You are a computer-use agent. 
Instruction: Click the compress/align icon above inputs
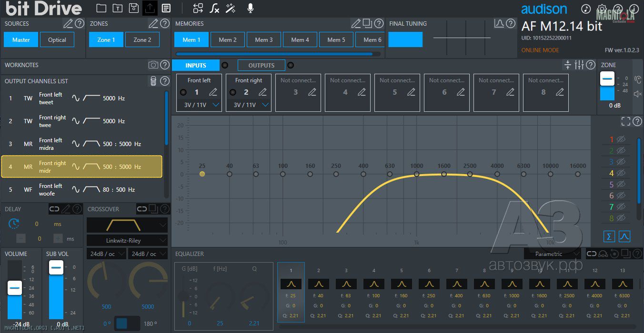568,65
